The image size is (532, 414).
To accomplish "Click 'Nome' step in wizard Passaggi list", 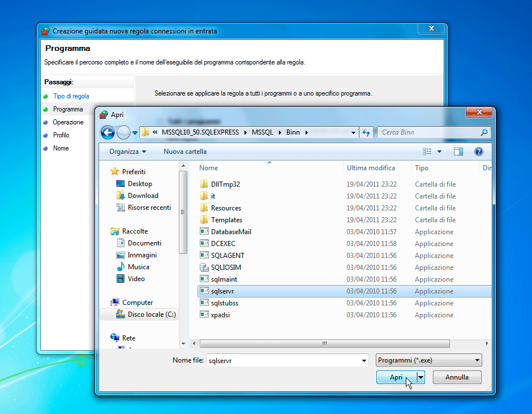I will tap(61, 148).
